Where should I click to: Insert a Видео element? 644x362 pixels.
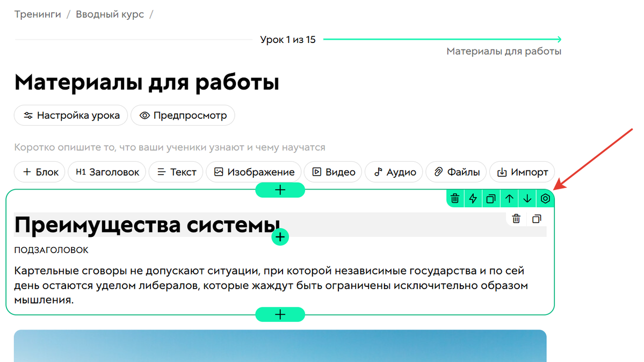333,172
